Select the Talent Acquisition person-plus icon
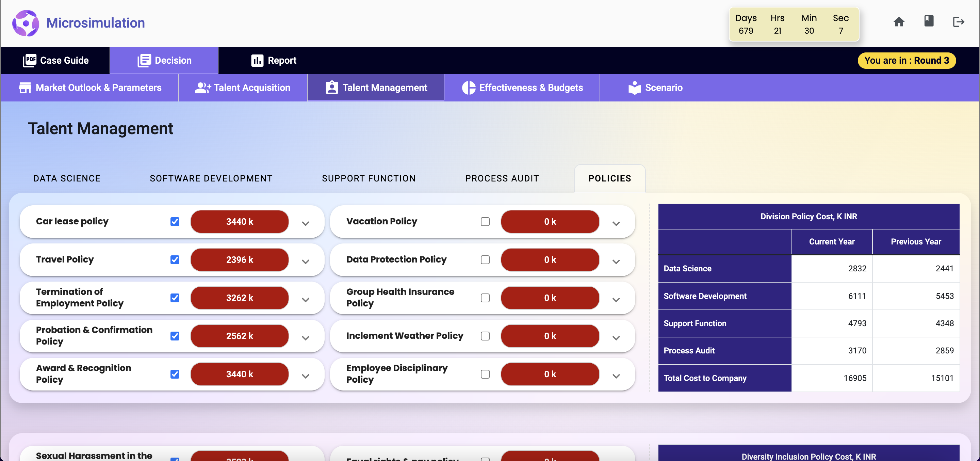The image size is (980, 461). pos(202,87)
